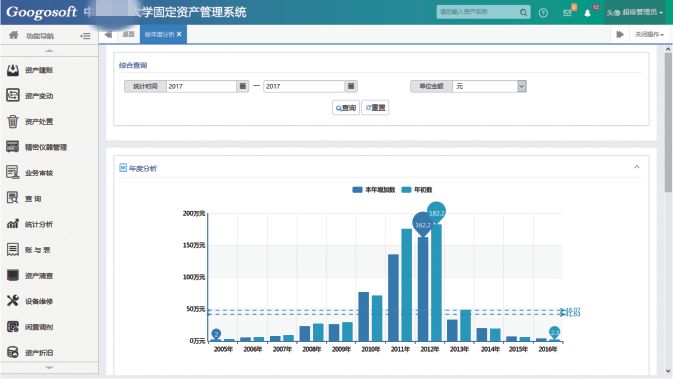Open 资产处置 trash can icon
The width and height of the screenshot is (673, 379).
pos(13,121)
